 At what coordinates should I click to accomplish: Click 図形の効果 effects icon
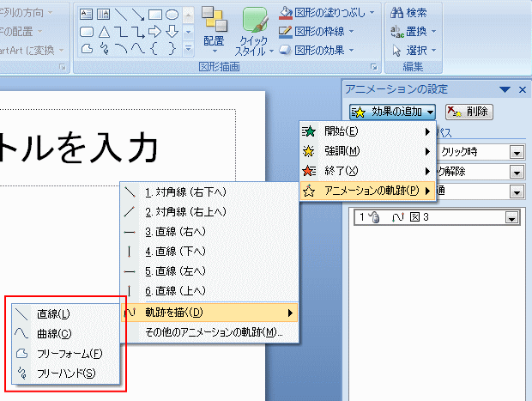pos(286,51)
